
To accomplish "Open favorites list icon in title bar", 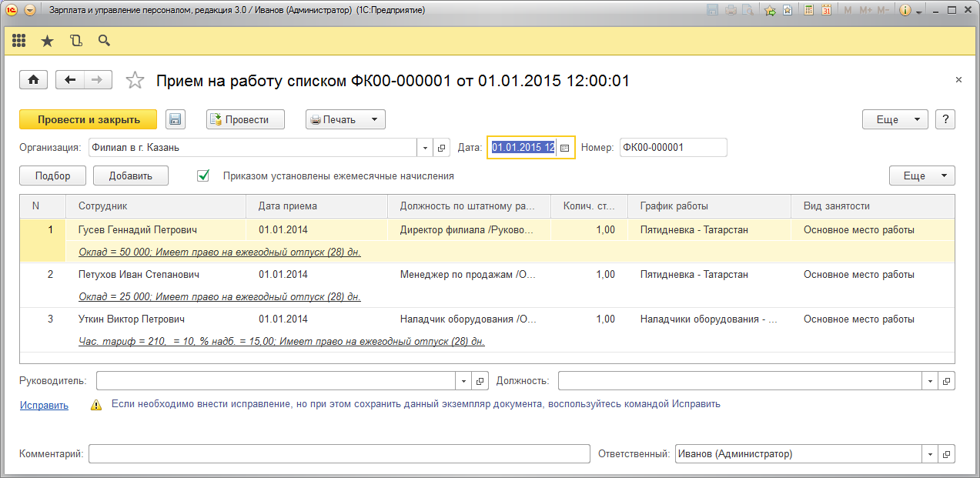I will coord(787,11).
